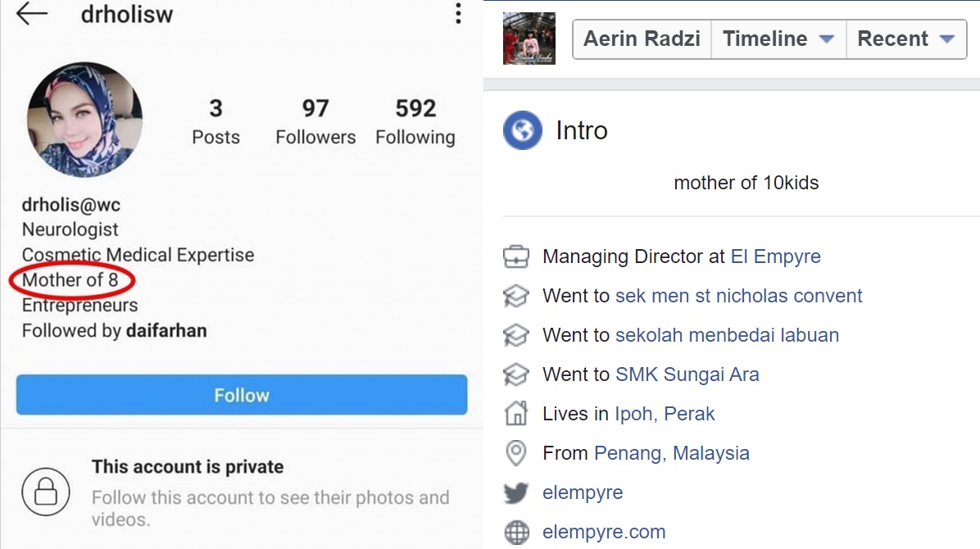
Task: Open the drholisw profile picture
Action: (x=85, y=119)
